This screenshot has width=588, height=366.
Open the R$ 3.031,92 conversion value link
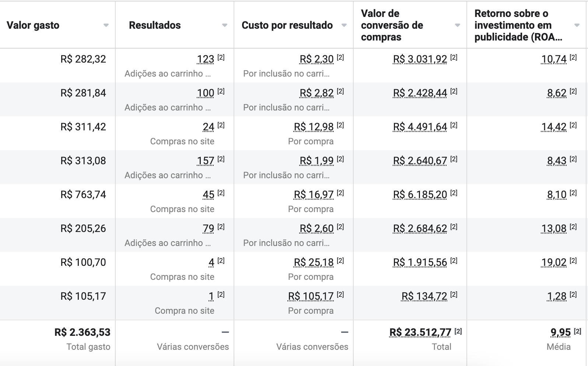(420, 59)
